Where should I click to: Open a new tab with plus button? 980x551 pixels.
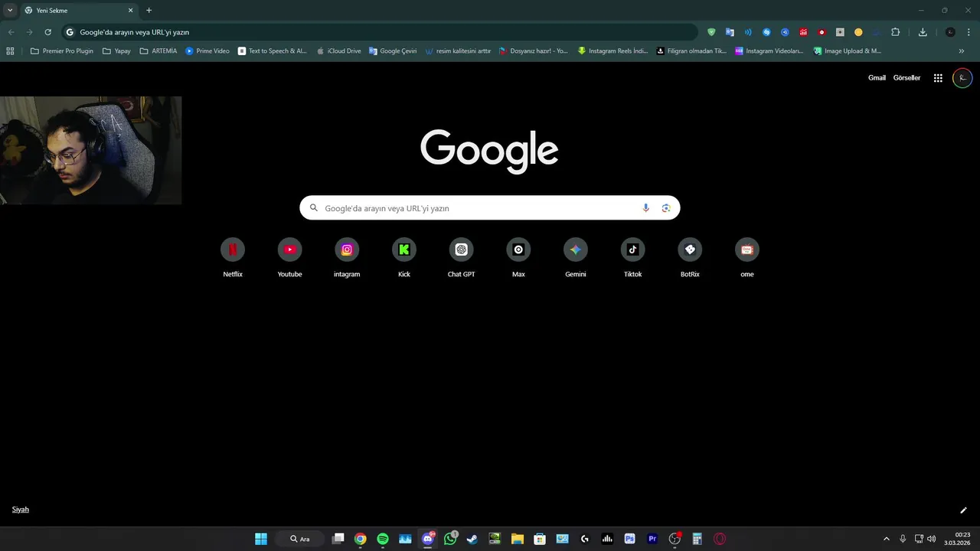[149, 11]
